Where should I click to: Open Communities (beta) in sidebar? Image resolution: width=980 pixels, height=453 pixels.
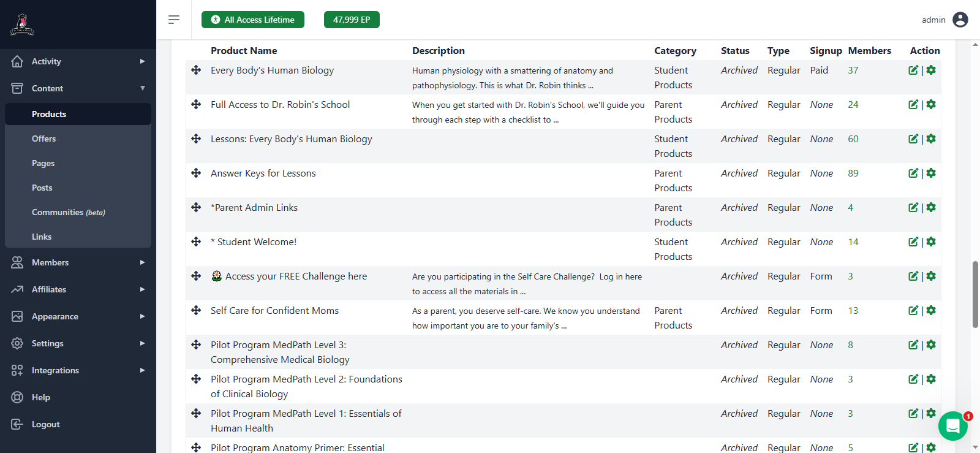pos(68,212)
